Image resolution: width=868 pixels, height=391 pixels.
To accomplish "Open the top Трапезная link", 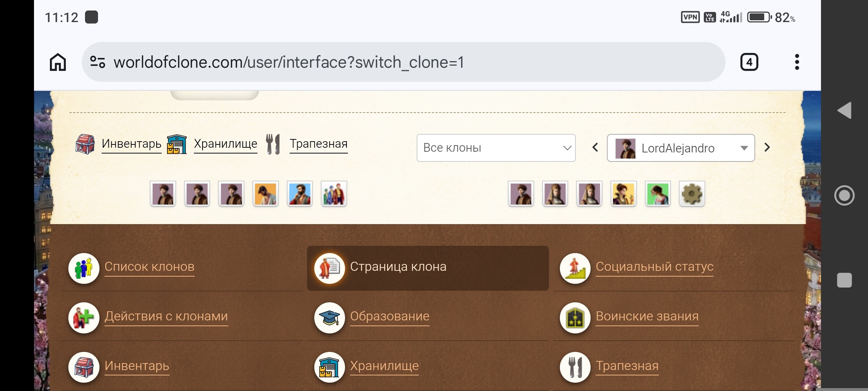I will point(318,144).
